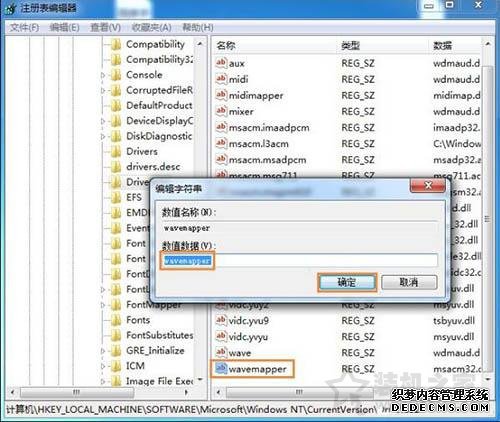This screenshot has width=500, height=422.
Task: Click the midi string value icon
Action: point(221,79)
